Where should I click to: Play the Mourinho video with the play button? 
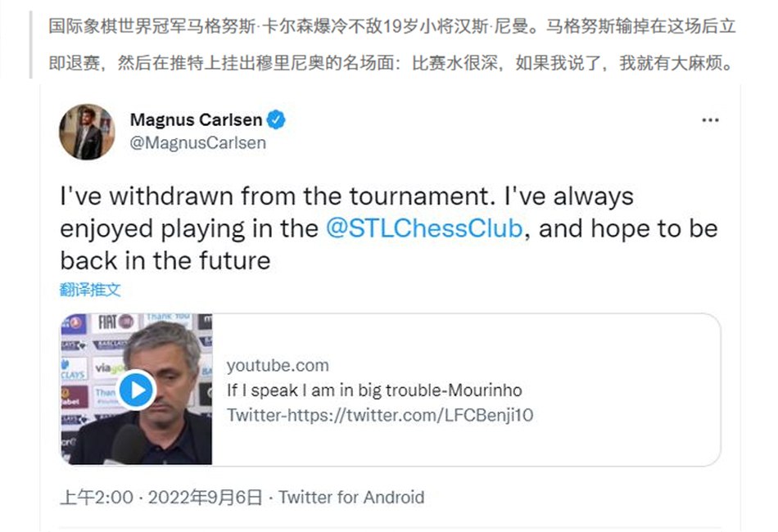[136, 390]
